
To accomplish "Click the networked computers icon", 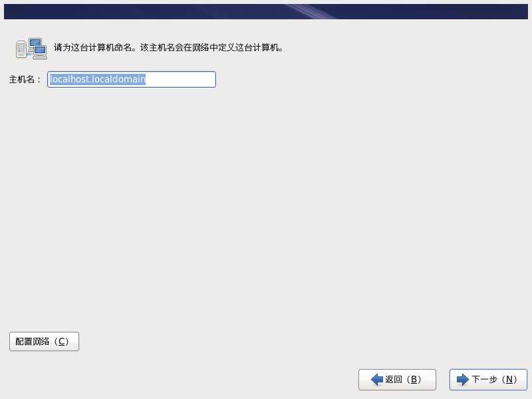I will click(31, 49).
